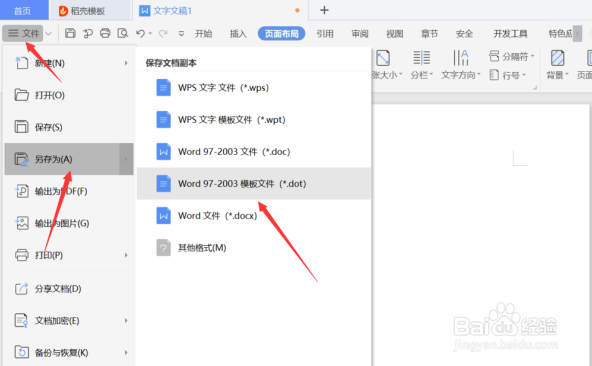This screenshot has height=366, width=592.
Task: Open the 视图 ribbon tab
Action: coord(395,34)
